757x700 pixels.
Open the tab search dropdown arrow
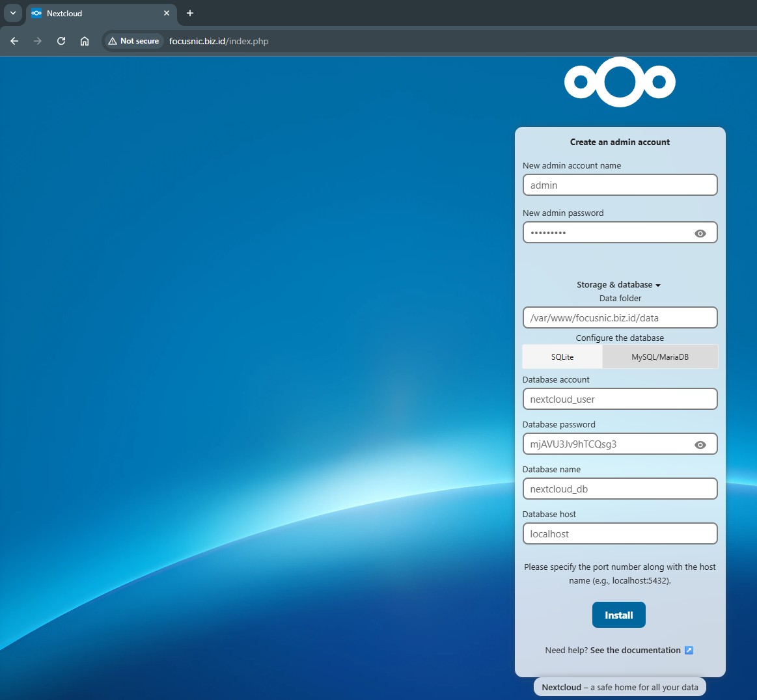13,13
